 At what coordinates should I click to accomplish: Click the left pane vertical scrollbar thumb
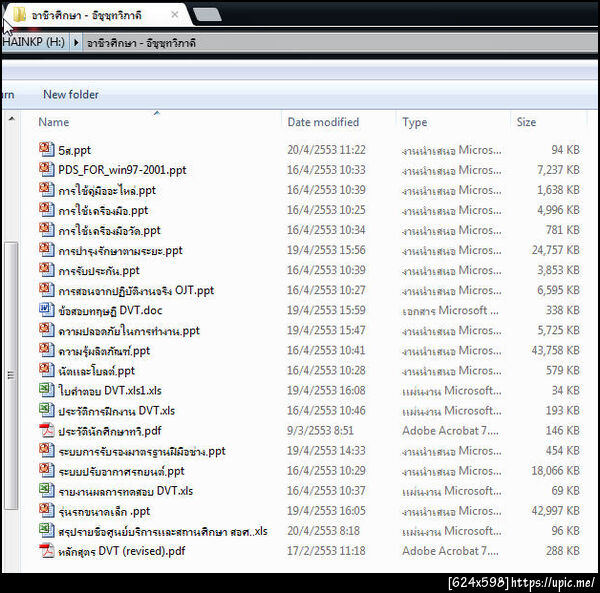(11, 376)
